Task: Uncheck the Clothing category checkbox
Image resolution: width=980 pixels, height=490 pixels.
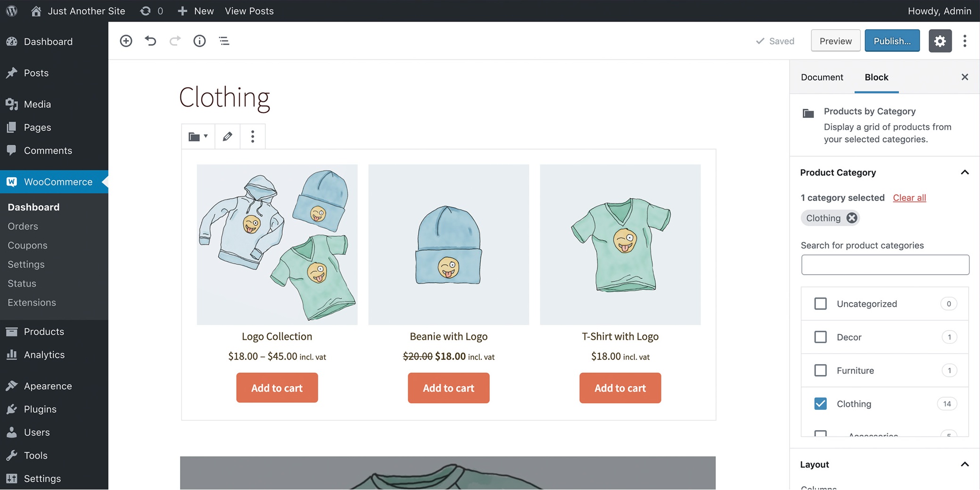Action: (820, 404)
